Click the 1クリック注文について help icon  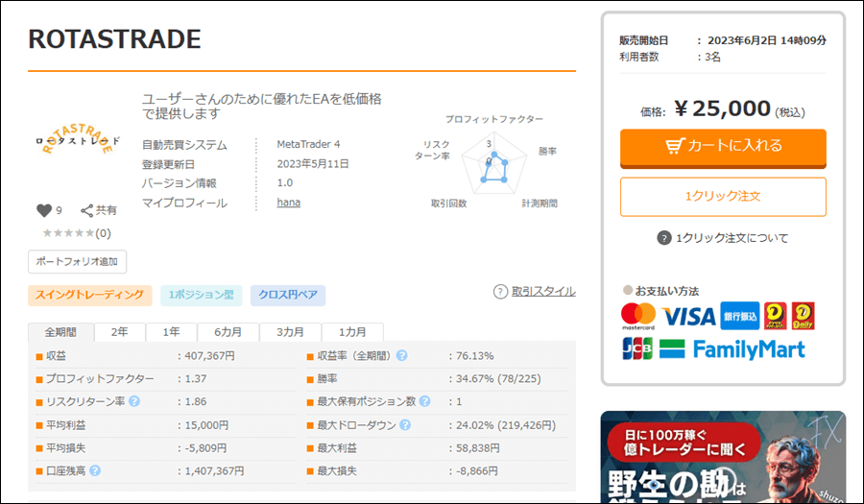pos(663,238)
